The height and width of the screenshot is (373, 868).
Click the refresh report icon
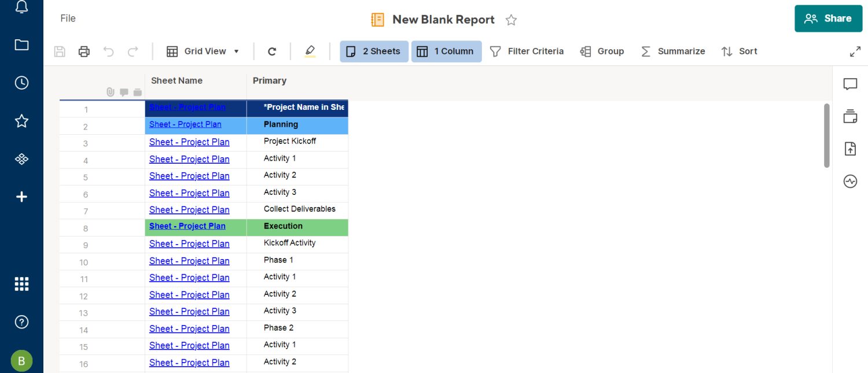click(272, 51)
